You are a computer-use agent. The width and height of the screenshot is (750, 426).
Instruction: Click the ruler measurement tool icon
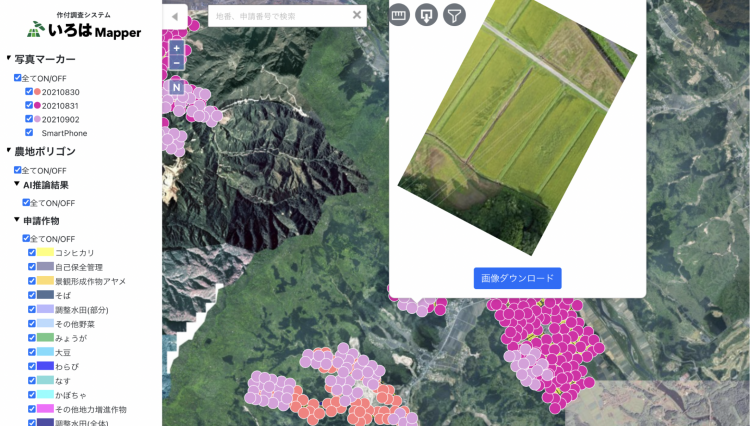point(399,15)
